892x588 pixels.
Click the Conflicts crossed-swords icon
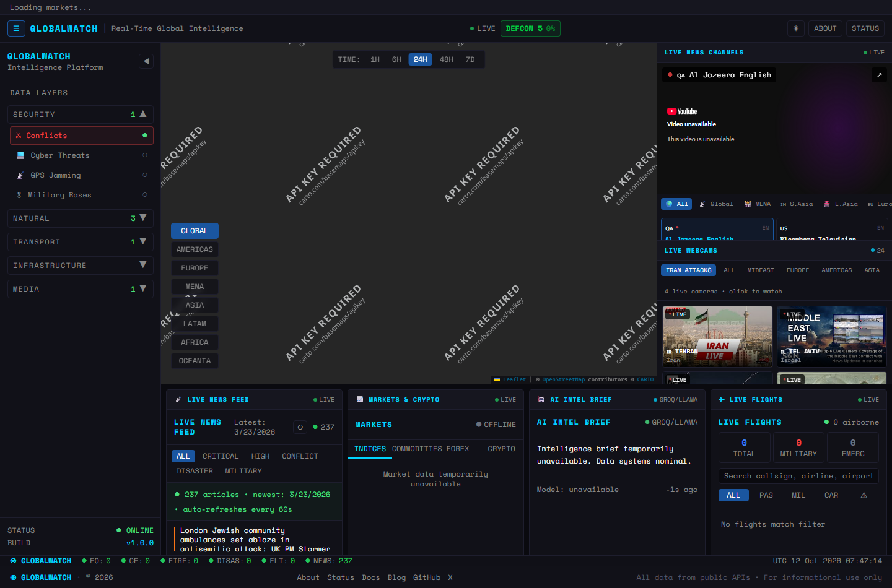pos(19,136)
